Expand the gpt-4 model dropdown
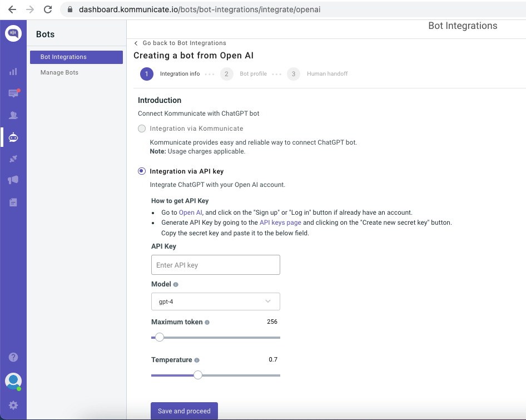The image size is (526, 420). (215, 302)
